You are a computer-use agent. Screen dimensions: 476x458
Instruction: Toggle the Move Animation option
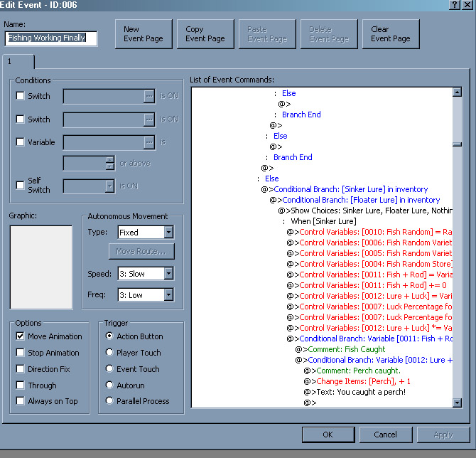[x=21, y=336]
